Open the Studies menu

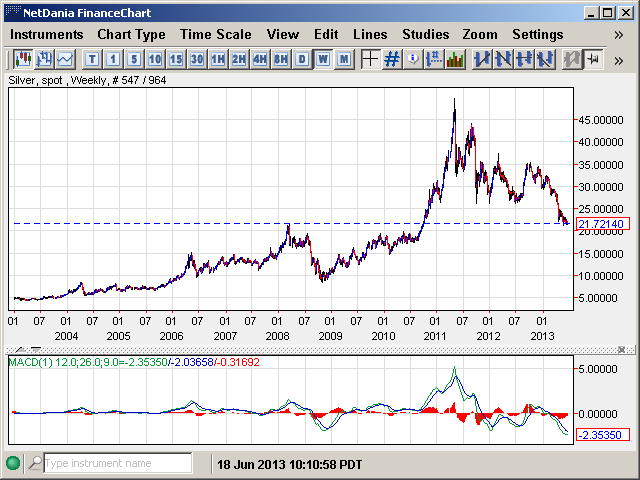click(x=425, y=34)
